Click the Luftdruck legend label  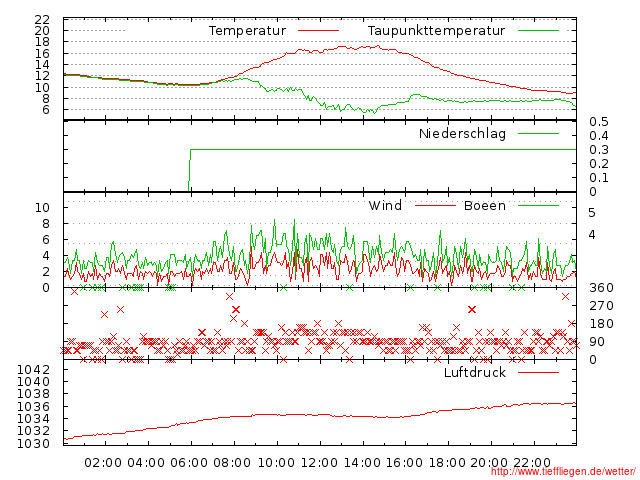pyautogui.click(x=475, y=372)
